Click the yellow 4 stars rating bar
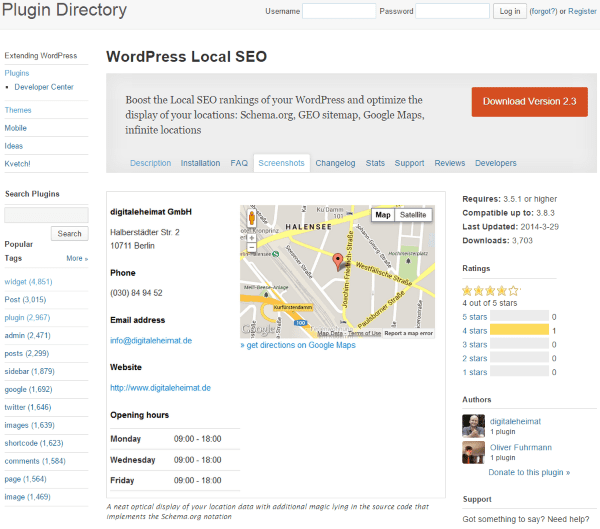This screenshot has height=529, width=600. (519, 330)
